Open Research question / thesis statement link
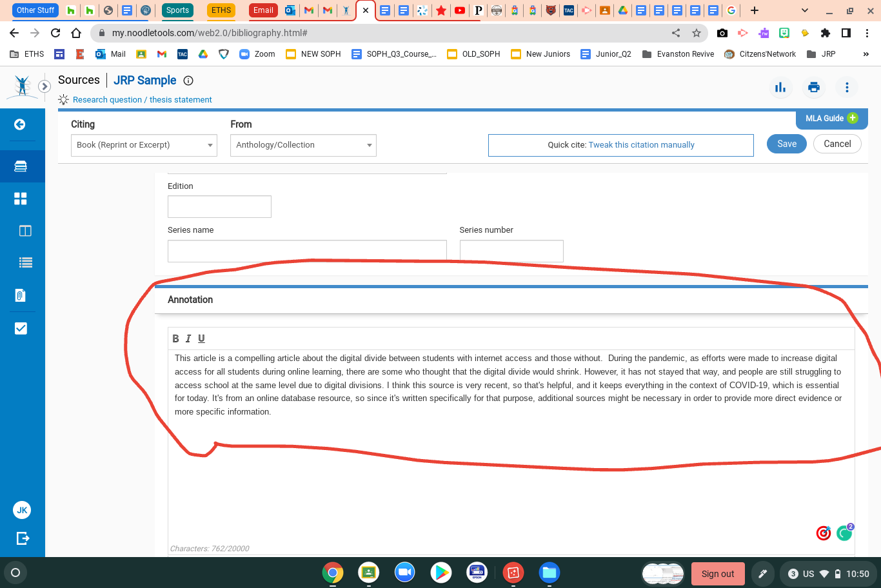Screen dimensions: 881x588 (x=142, y=100)
